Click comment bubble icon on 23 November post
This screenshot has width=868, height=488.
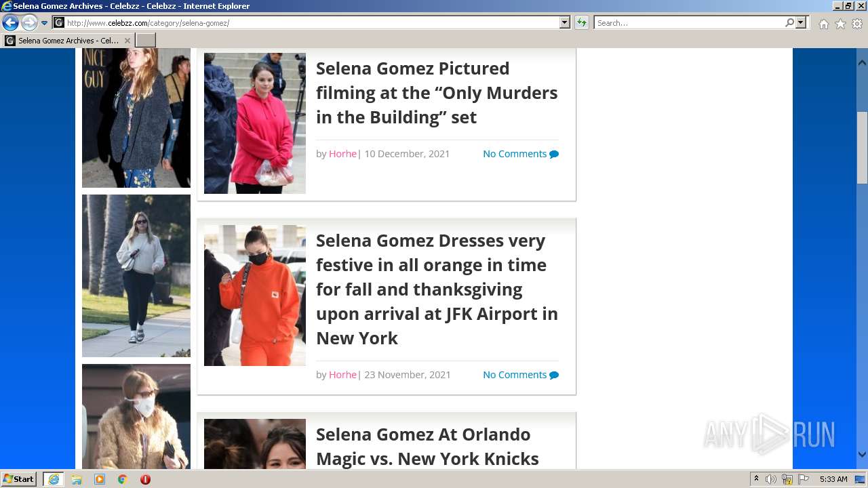point(554,375)
